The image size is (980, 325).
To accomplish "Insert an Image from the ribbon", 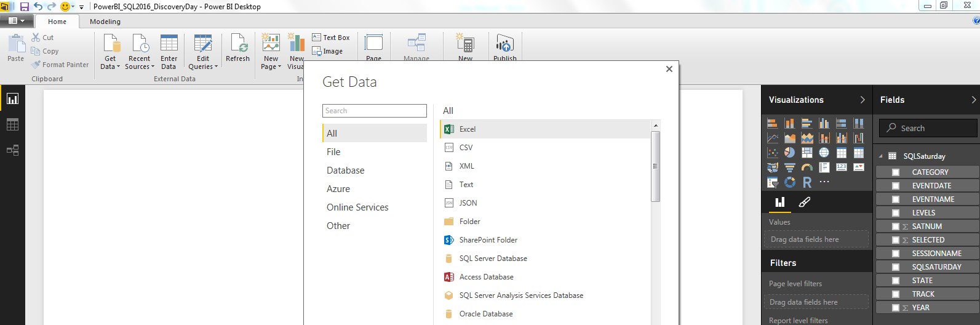I will click(x=327, y=52).
